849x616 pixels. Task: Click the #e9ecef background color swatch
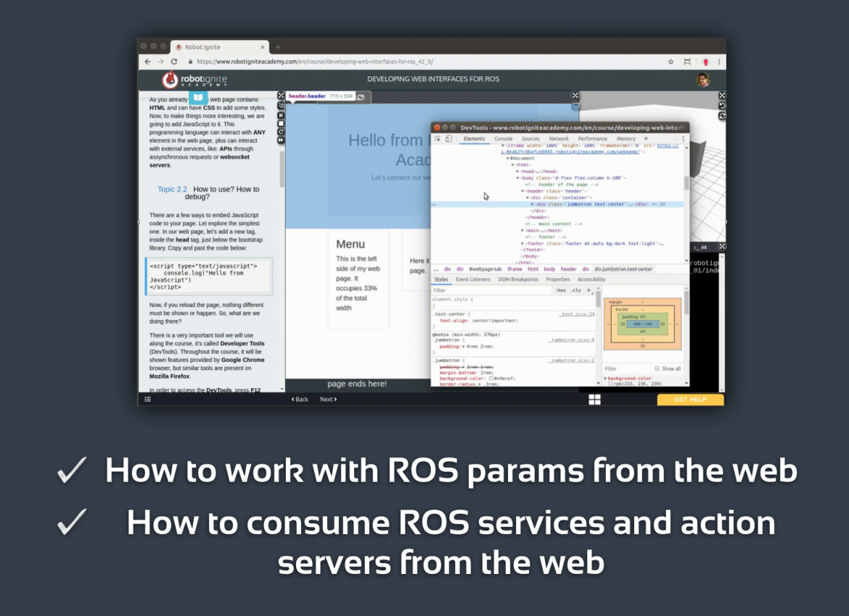pyautogui.click(x=491, y=378)
